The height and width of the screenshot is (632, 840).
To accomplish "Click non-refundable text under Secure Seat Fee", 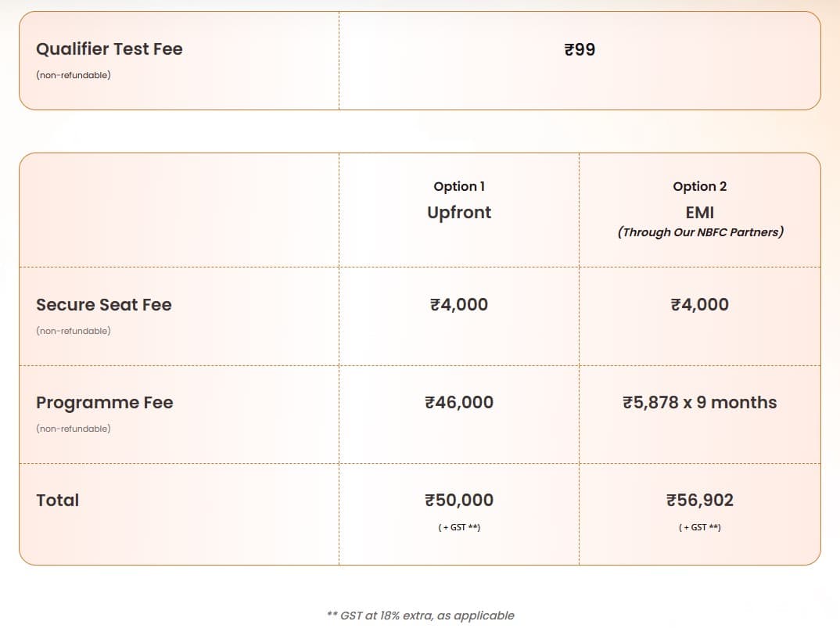I will point(73,331).
